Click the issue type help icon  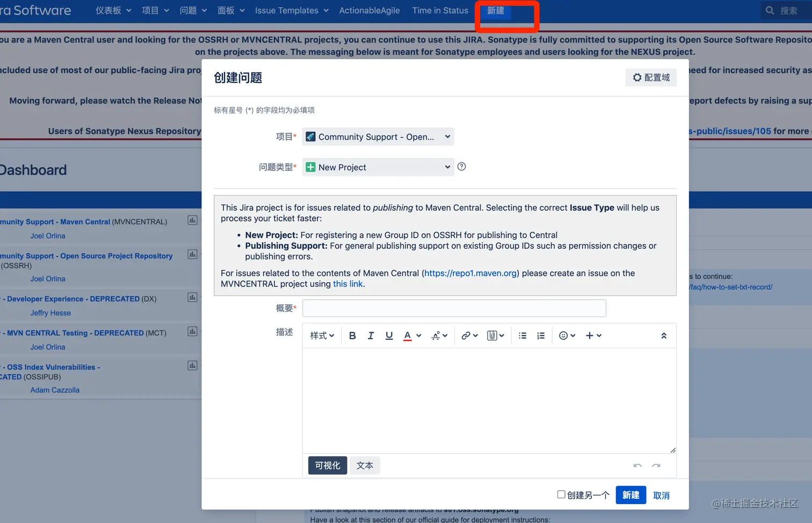click(461, 167)
